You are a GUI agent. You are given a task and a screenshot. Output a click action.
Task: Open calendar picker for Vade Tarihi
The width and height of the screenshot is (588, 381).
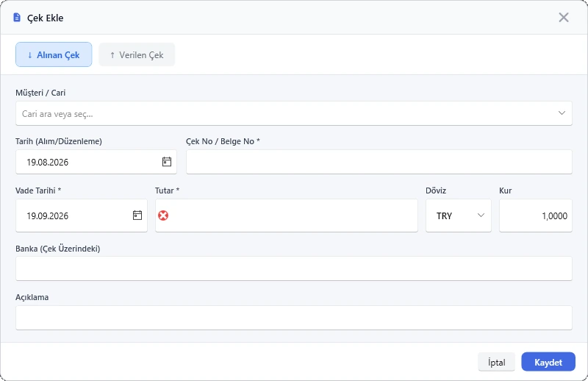pyautogui.click(x=137, y=216)
